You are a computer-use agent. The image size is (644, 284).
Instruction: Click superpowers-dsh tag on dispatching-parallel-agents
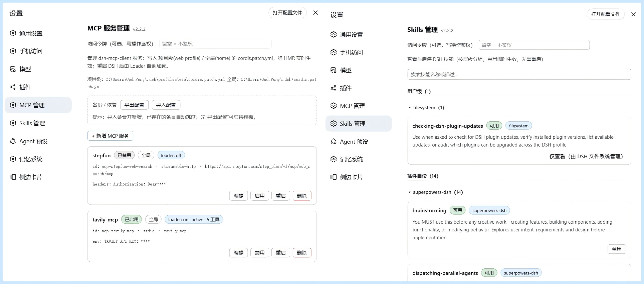[521, 273]
